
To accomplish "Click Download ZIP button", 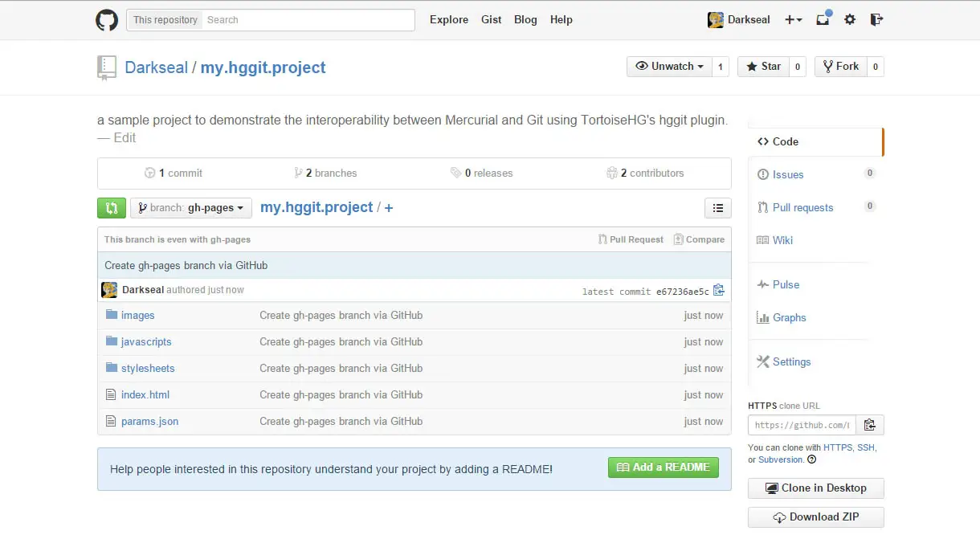I will point(816,517).
